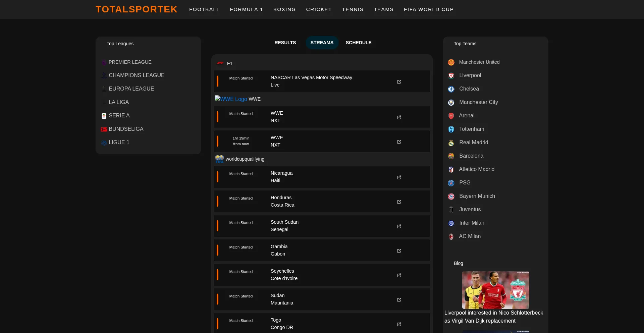This screenshot has width=644, height=333.
Task: Click the Bundesliga logo icon
Action: tap(104, 129)
